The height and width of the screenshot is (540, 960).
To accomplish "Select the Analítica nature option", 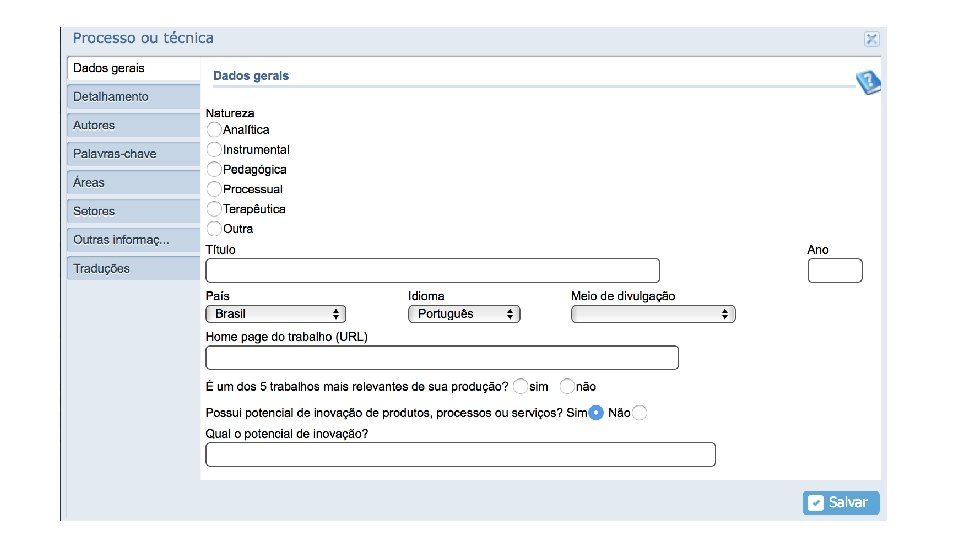I will [x=214, y=130].
